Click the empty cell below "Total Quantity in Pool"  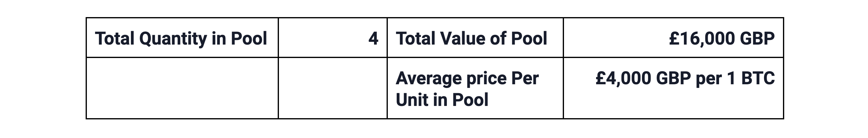click(x=182, y=88)
